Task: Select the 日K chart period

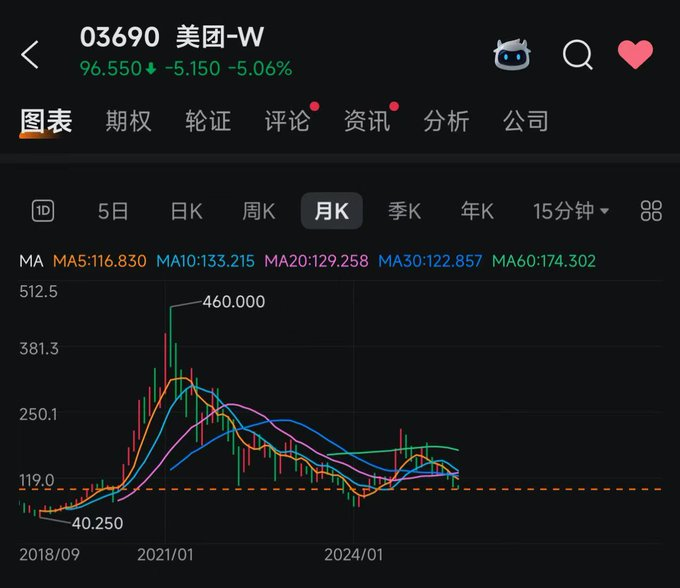Action: pyautogui.click(x=186, y=211)
